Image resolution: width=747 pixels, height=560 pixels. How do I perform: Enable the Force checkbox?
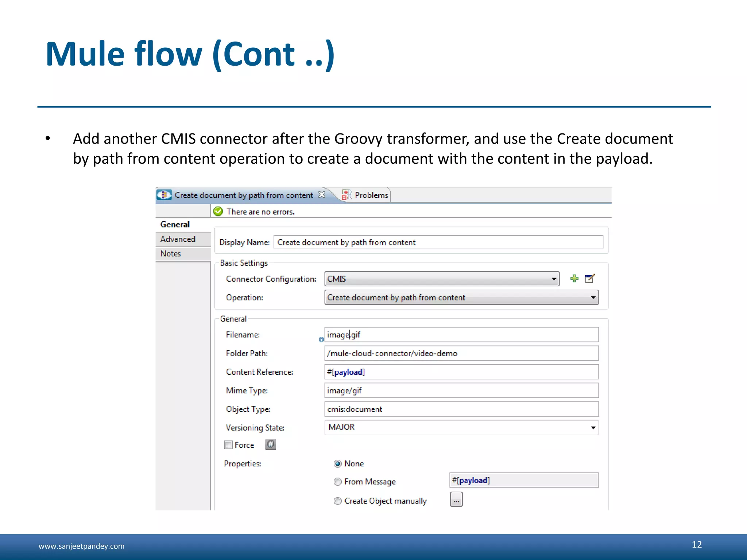228,445
